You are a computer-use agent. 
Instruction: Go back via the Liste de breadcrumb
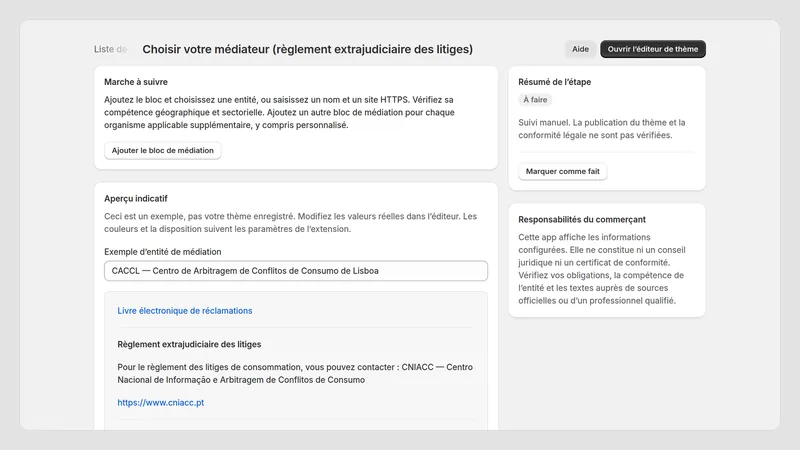tap(110, 49)
